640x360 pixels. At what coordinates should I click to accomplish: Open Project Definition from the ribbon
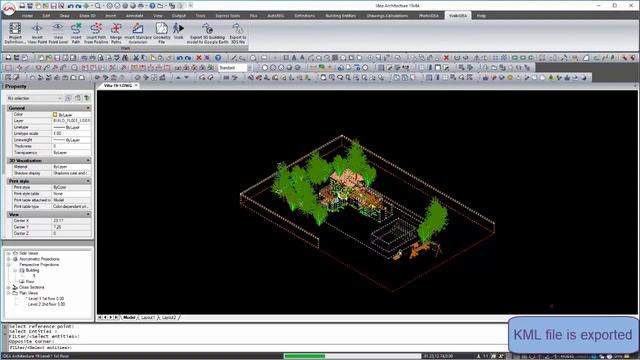click(x=15, y=33)
